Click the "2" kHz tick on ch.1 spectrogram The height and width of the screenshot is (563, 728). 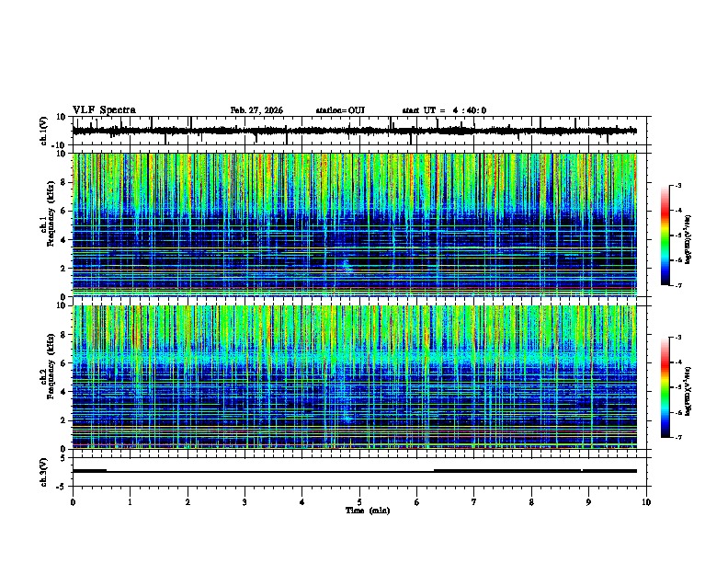pyautogui.click(x=63, y=269)
